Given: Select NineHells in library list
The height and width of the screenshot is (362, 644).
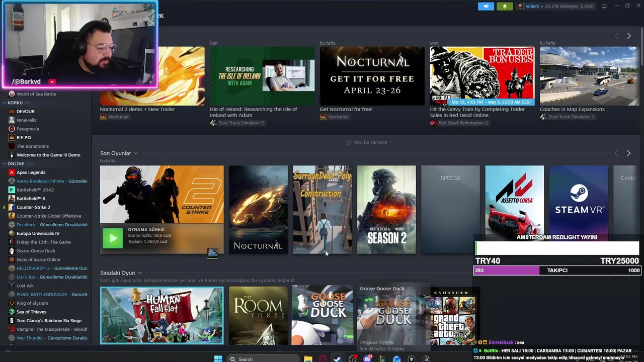Looking at the screenshot, I should click(x=26, y=120).
